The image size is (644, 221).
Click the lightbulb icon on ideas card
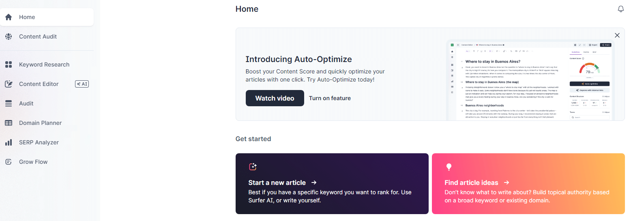click(449, 167)
